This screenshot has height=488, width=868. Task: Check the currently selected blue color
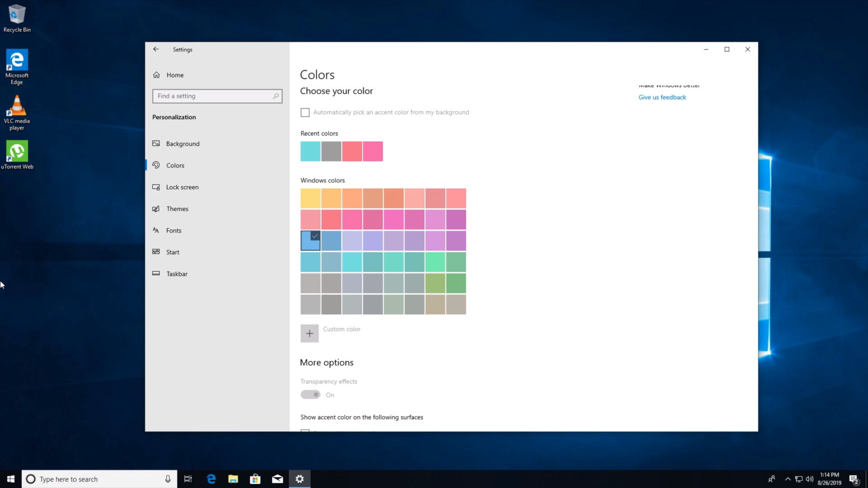[310, 241]
